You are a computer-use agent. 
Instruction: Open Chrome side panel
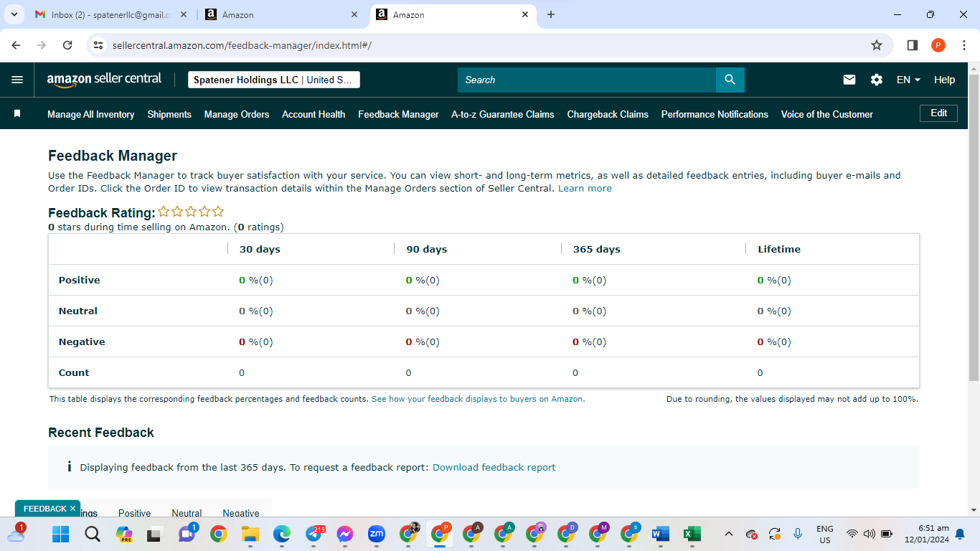point(913,45)
